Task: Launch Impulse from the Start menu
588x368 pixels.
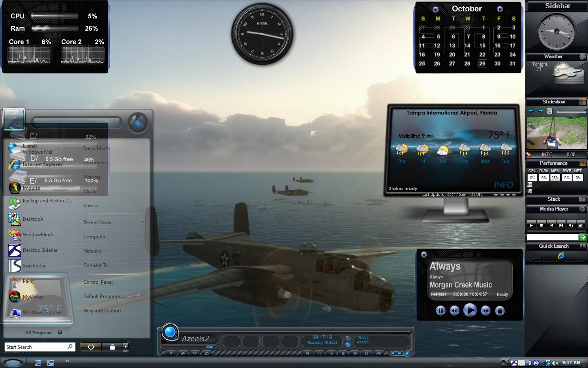Action: (x=24, y=188)
